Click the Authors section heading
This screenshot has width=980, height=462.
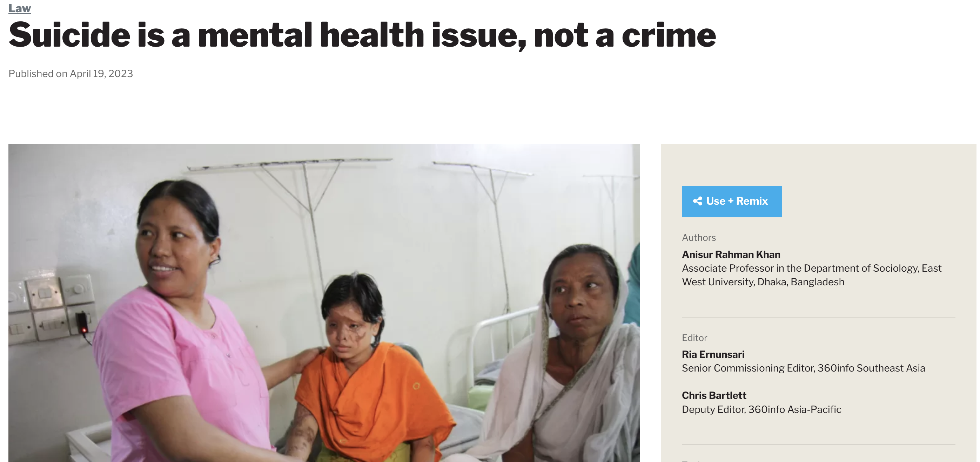point(698,238)
